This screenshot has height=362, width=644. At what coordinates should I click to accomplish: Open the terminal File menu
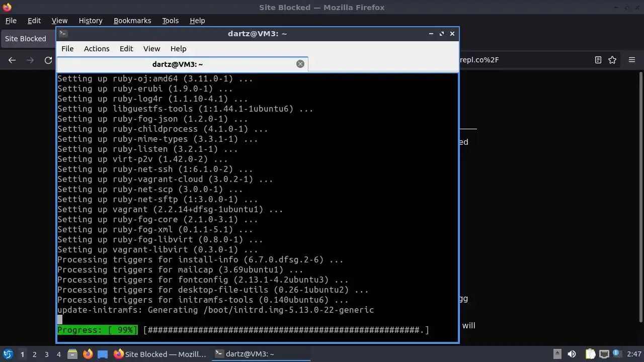67,48
